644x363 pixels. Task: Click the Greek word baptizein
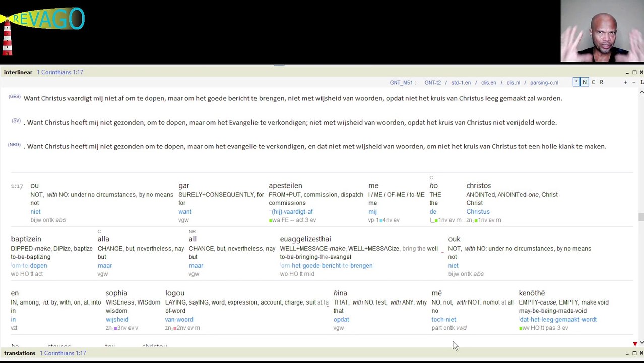26,239
